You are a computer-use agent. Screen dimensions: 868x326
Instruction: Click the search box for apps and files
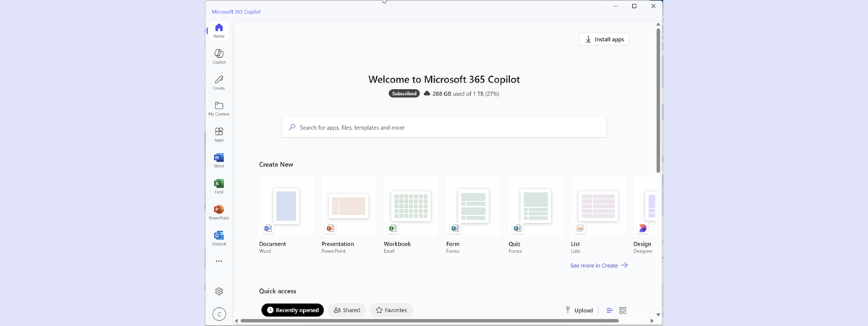(x=444, y=128)
